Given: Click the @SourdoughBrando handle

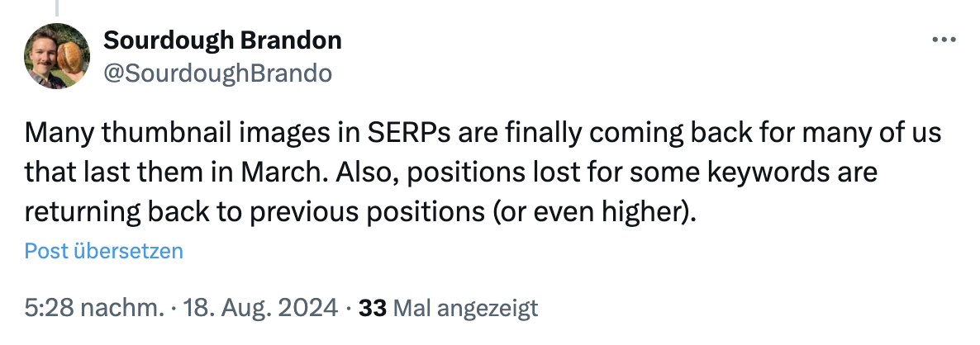Looking at the screenshot, I should [x=217, y=73].
